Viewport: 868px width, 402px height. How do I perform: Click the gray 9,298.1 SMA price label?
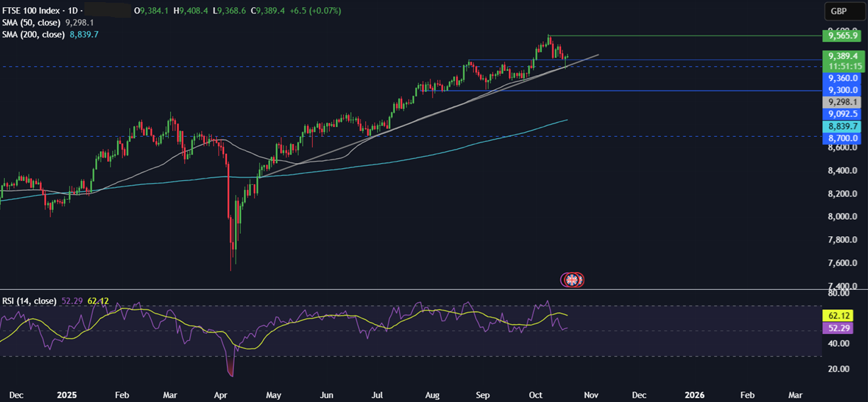pos(842,102)
